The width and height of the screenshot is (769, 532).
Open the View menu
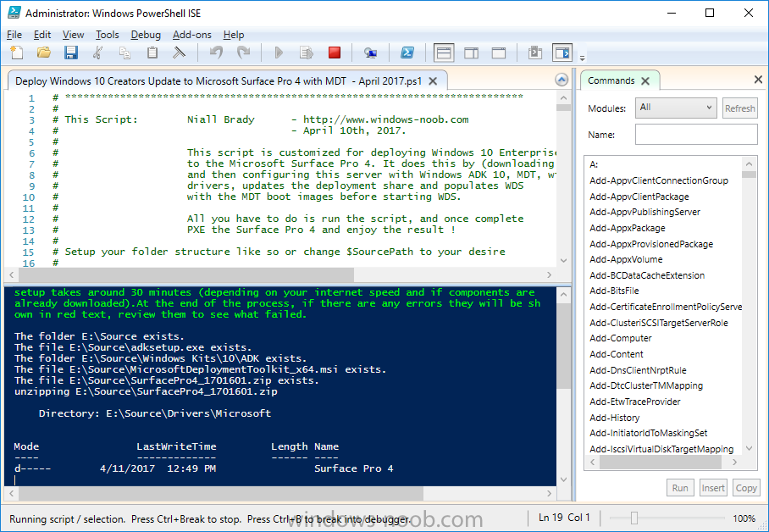(x=73, y=35)
